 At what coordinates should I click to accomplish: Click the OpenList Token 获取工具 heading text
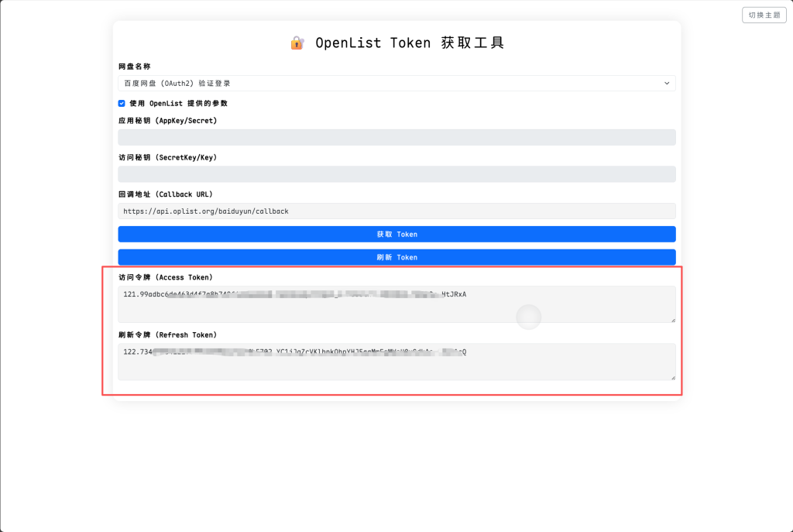(410, 43)
